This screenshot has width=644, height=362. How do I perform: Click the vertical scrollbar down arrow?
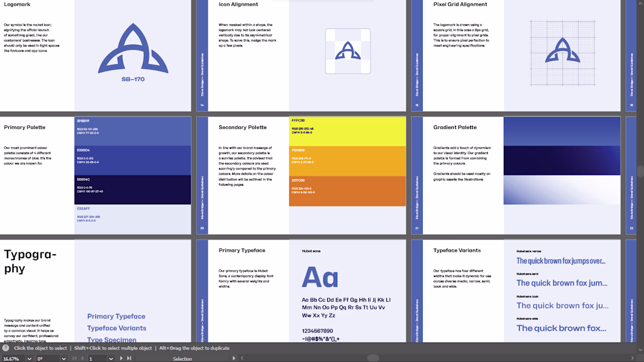pyautogui.click(x=640, y=350)
